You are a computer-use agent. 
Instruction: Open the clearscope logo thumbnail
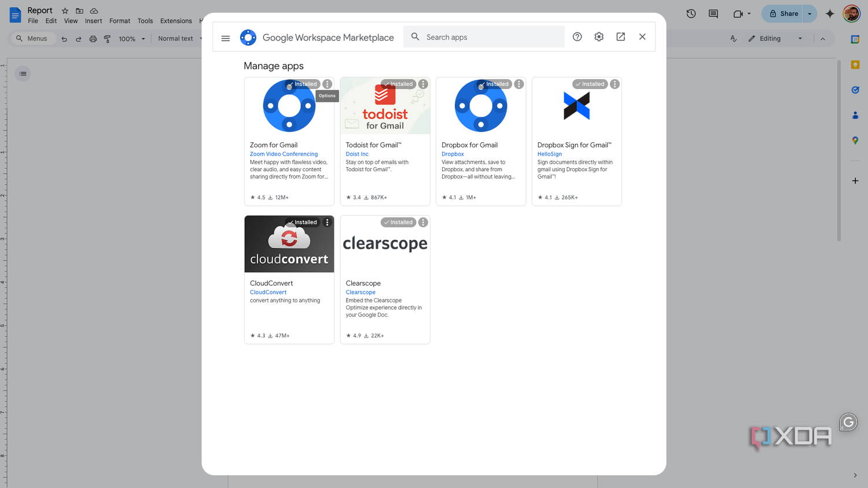385,244
